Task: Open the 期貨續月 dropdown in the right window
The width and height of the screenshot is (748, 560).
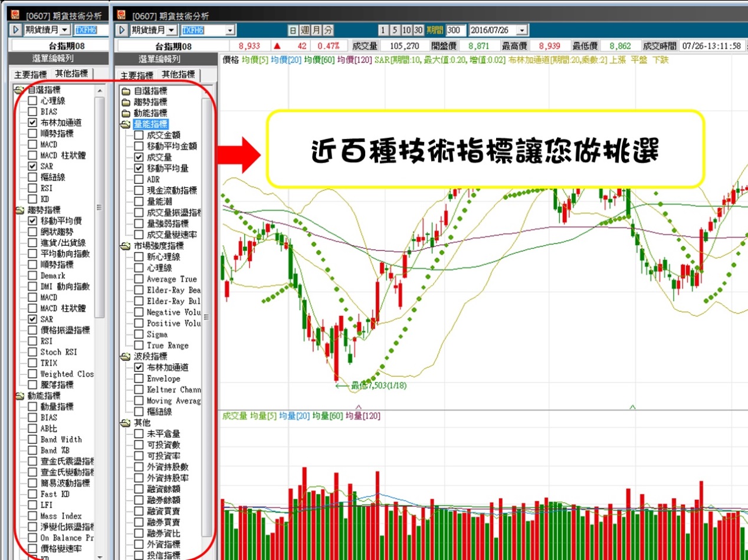Action: (x=172, y=30)
